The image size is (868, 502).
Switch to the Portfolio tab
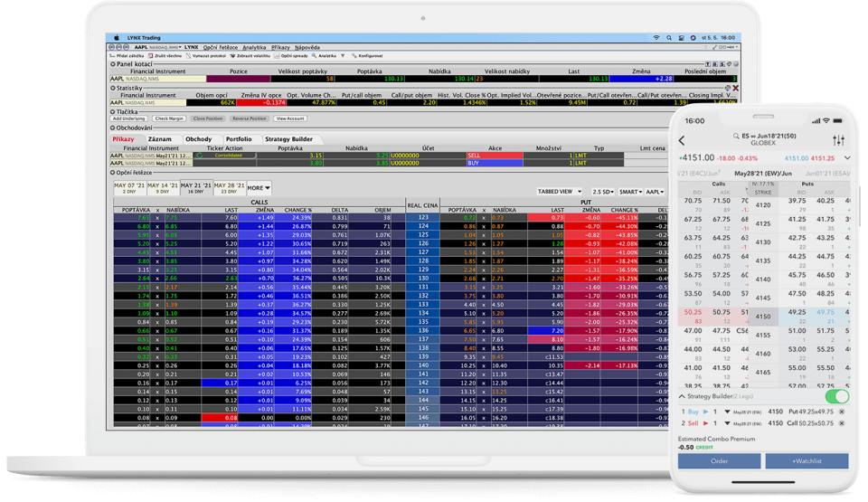pyautogui.click(x=239, y=139)
